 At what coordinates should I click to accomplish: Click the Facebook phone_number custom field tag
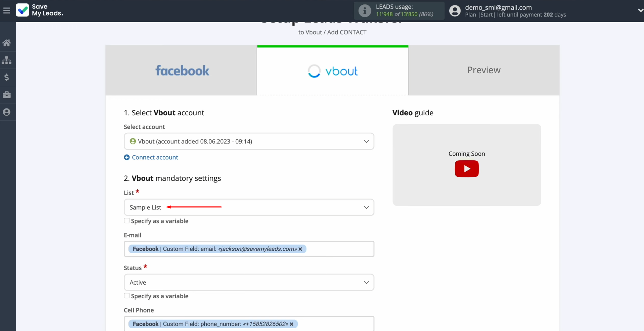(213, 324)
